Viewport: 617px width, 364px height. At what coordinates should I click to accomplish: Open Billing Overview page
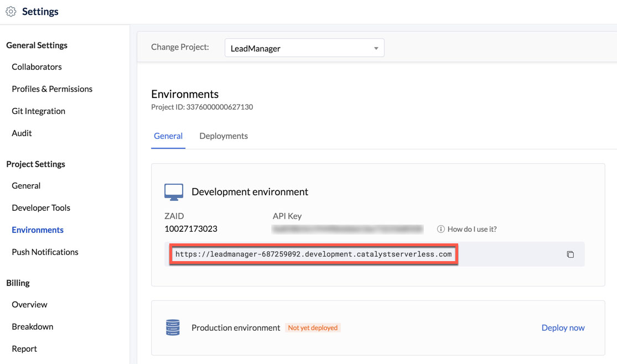tap(29, 305)
